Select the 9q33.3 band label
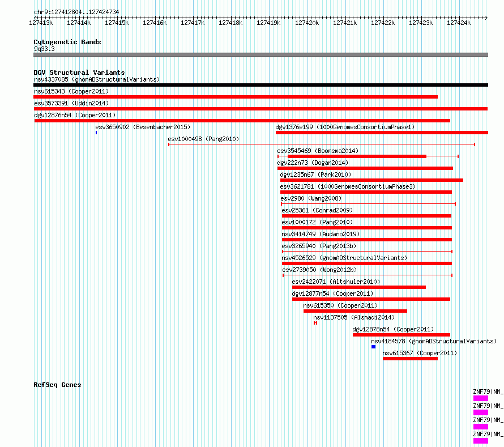The image size is (504, 447). click(x=44, y=49)
